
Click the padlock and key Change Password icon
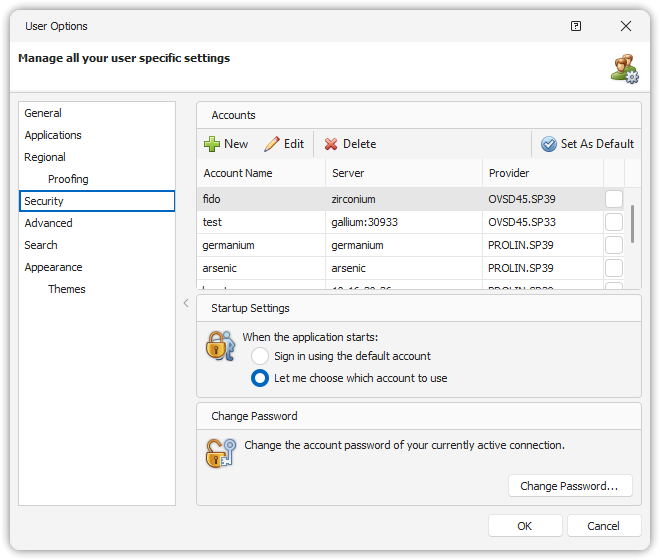point(219,453)
